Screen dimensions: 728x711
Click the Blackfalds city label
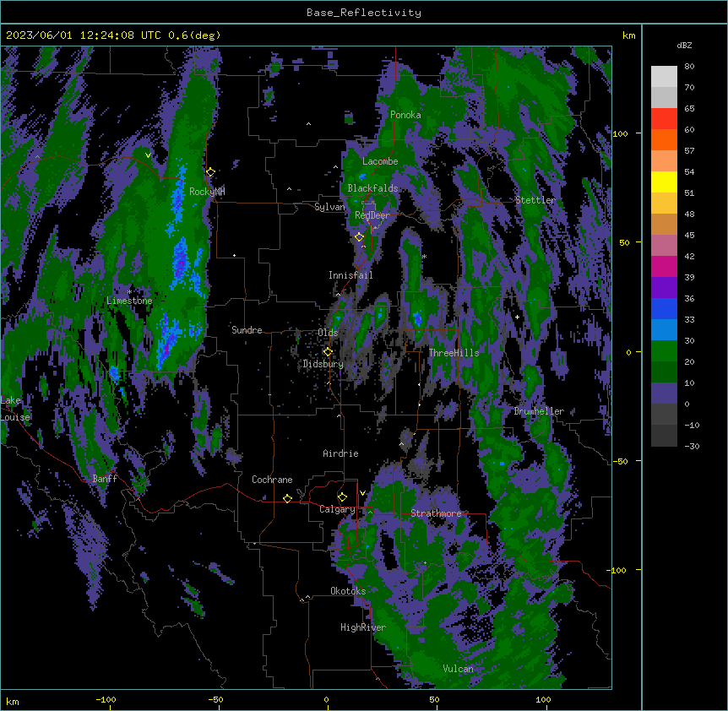372,188
